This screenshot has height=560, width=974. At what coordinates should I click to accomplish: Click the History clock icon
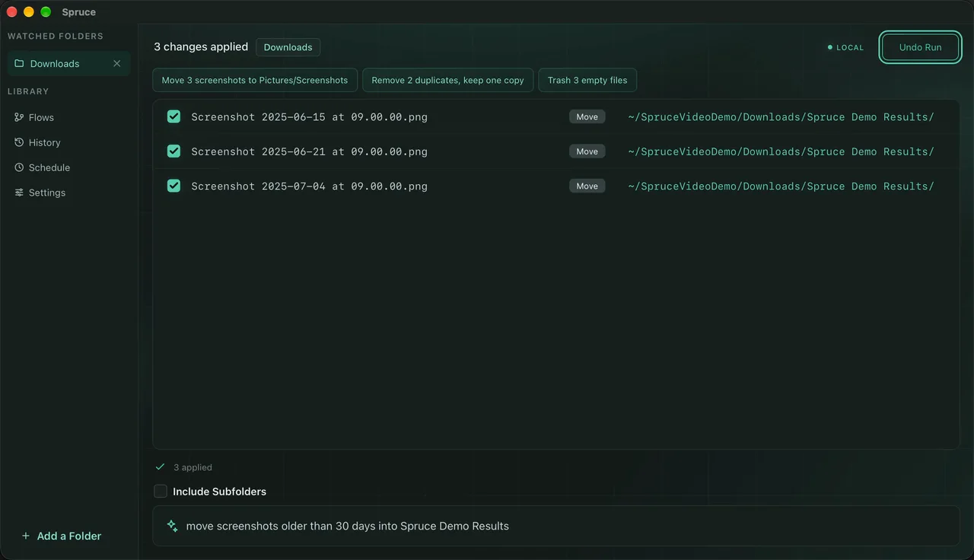(x=19, y=142)
